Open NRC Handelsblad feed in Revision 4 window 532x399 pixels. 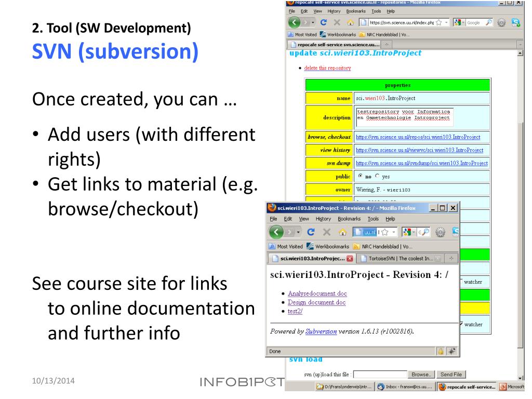(383, 246)
